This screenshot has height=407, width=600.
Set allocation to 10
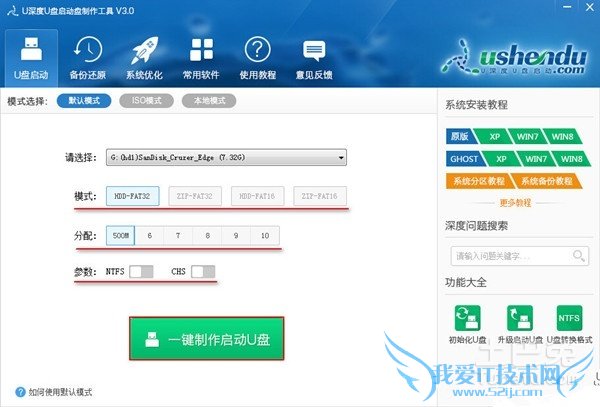pos(265,236)
